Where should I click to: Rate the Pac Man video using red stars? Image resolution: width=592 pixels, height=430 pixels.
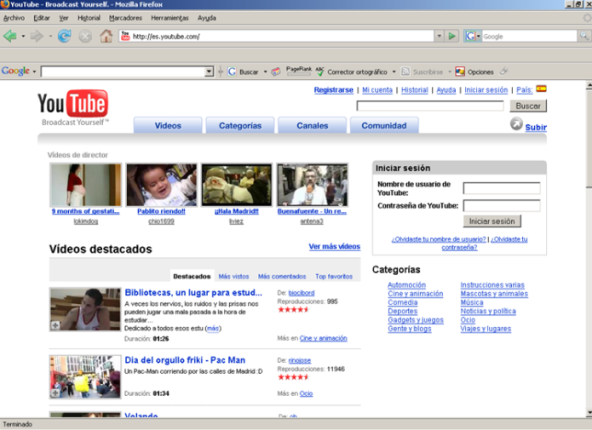point(293,377)
